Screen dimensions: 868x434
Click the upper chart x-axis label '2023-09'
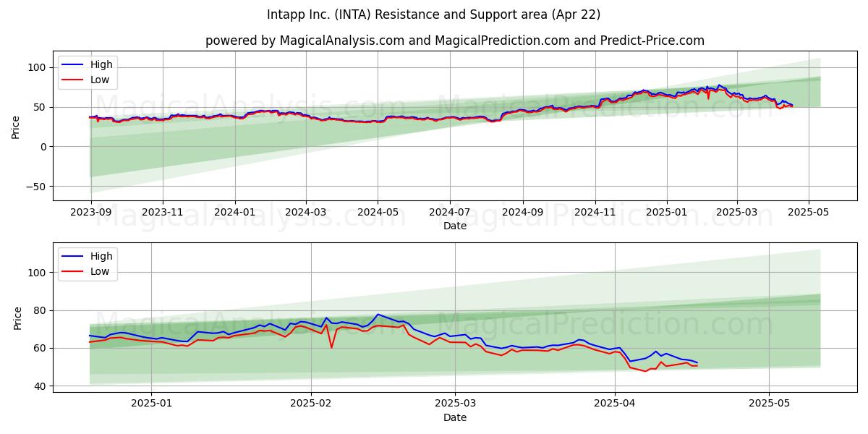91,213
